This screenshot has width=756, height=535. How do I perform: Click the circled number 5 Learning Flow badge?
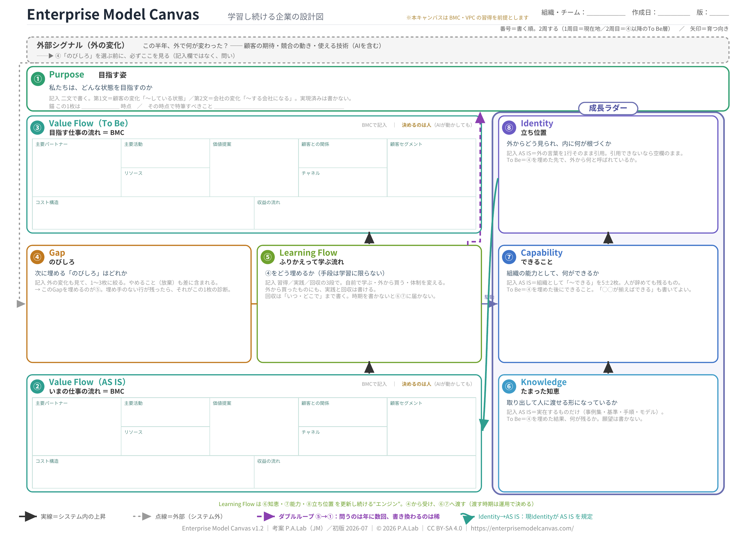click(x=268, y=257)
